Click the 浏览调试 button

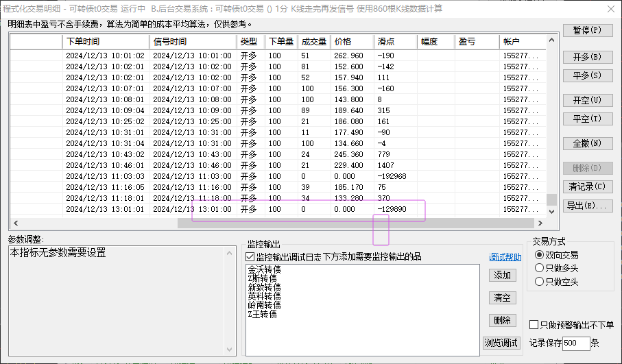click(x=501, y=343)
